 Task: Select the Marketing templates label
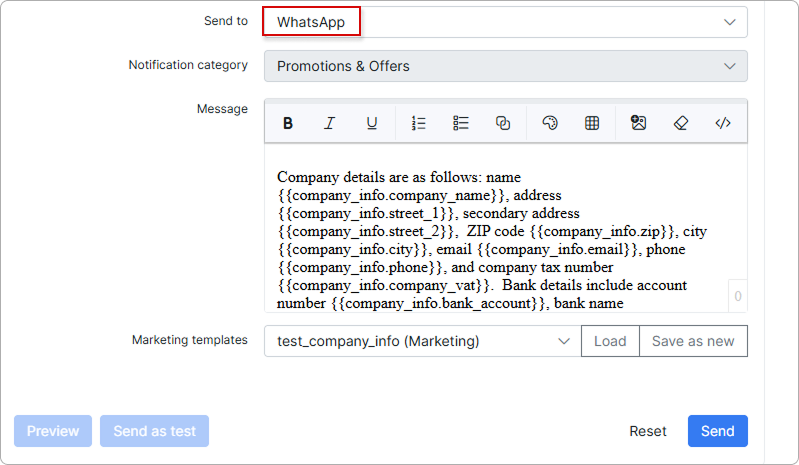click(190, 340)
